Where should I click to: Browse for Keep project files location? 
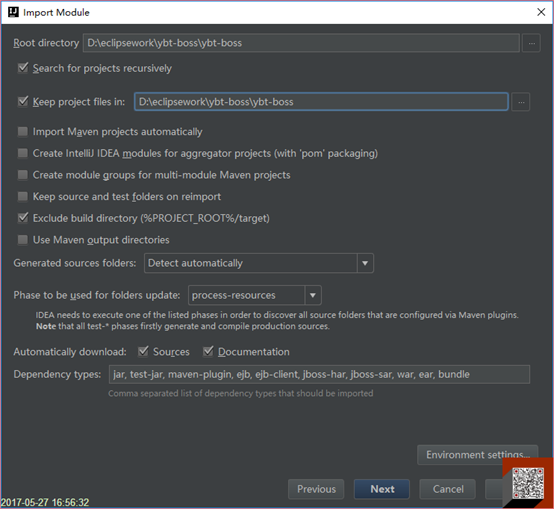click(521, 102)
